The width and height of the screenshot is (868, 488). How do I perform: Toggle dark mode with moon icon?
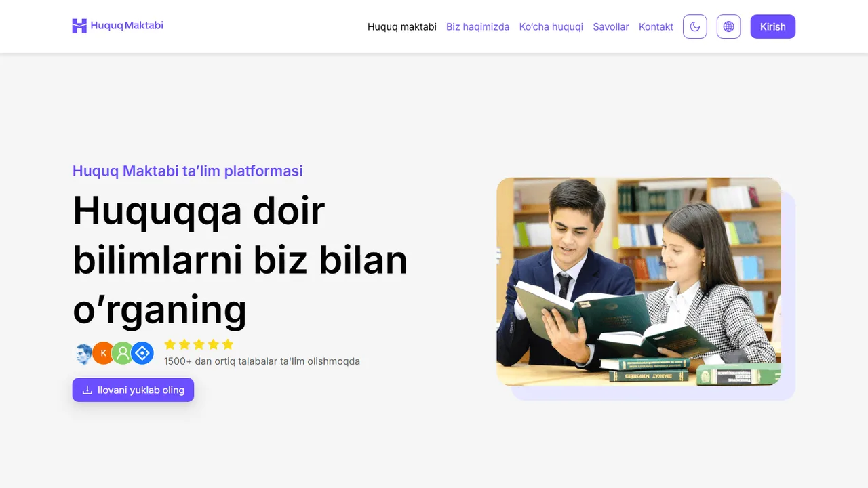tap(695, 26)
